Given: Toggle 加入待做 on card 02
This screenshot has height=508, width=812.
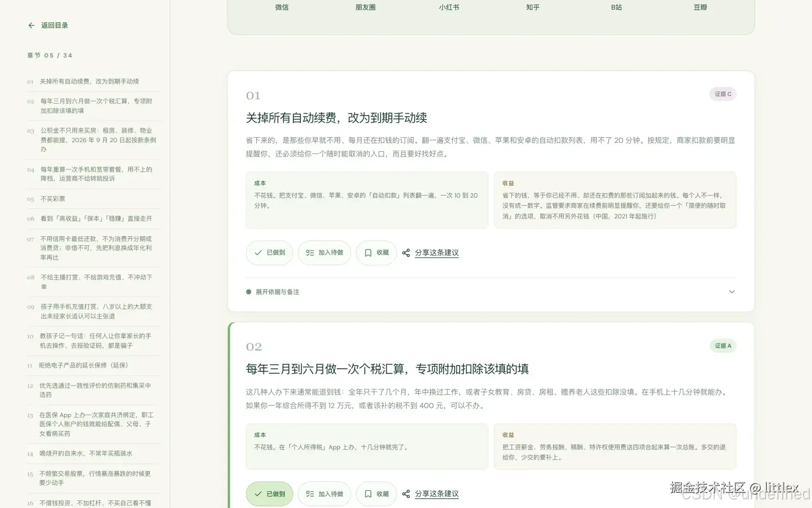Looking at the screenshot, I should 324,494.
